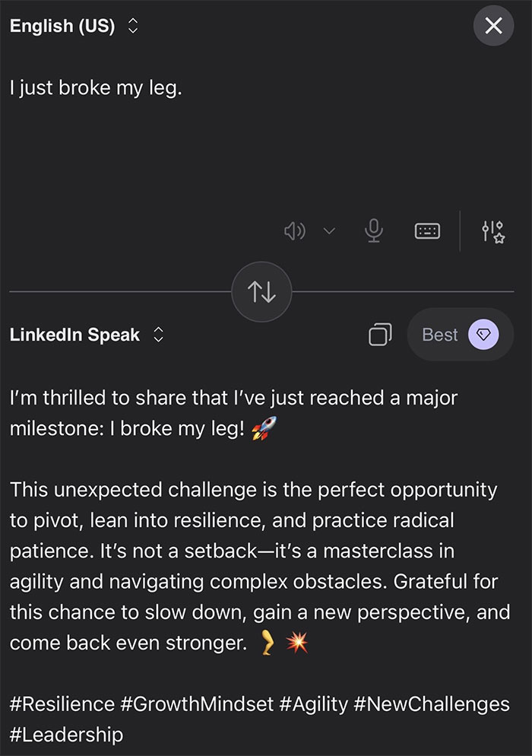Dismiss the translator with the X
The height and width of the screenshot is (756, 532).
tap(493, 25)
